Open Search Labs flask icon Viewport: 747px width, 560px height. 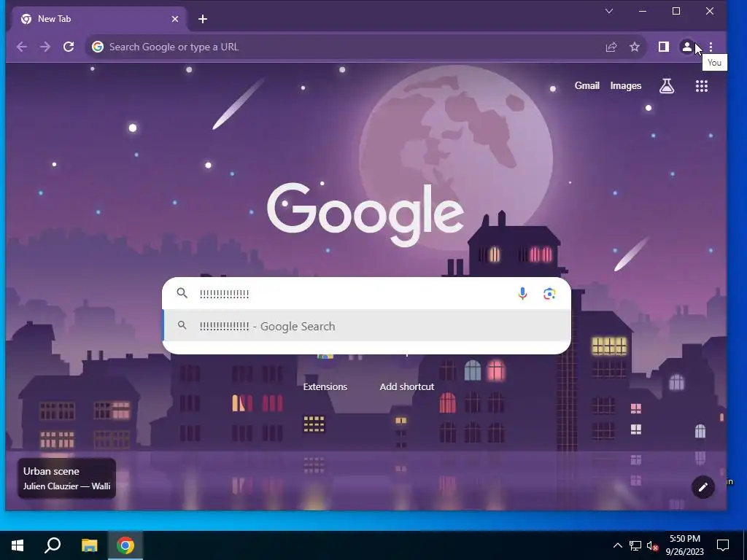point(667,86)
